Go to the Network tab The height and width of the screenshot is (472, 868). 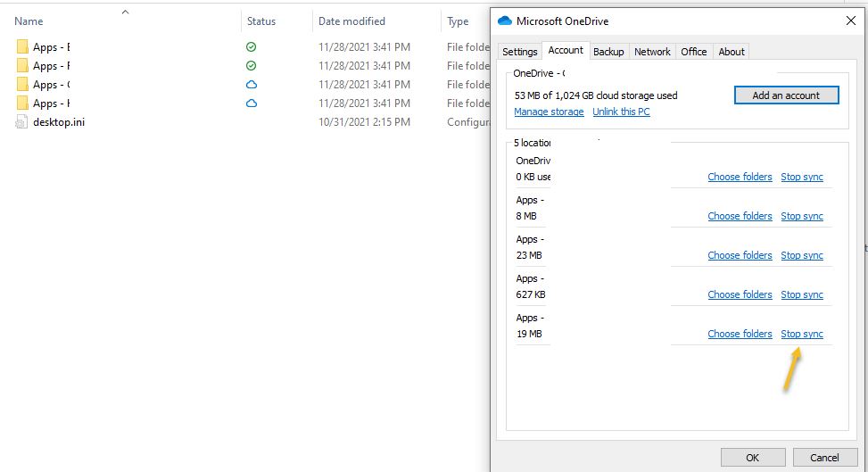653,52
